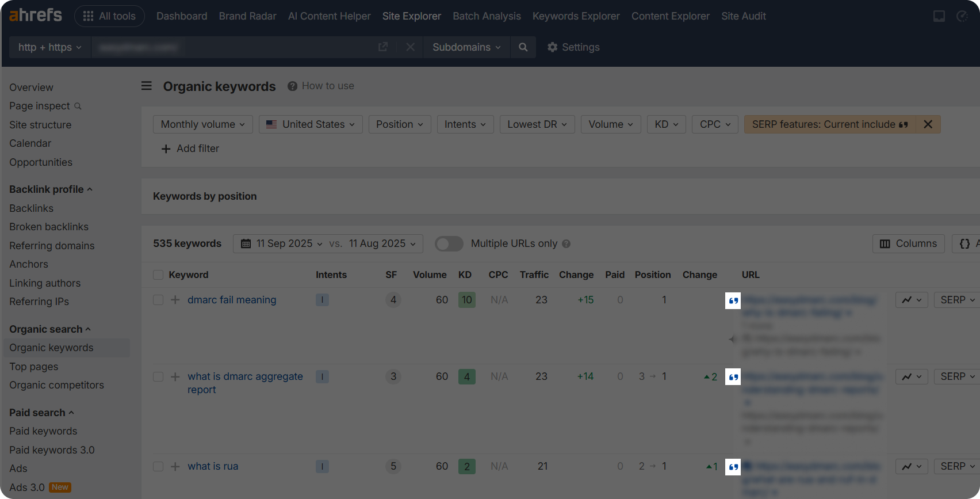Image resolution: width=980 pixels, height=499 pixels.
Task: Open the position history chart for dmarc fail meaning
Action: 911,300
